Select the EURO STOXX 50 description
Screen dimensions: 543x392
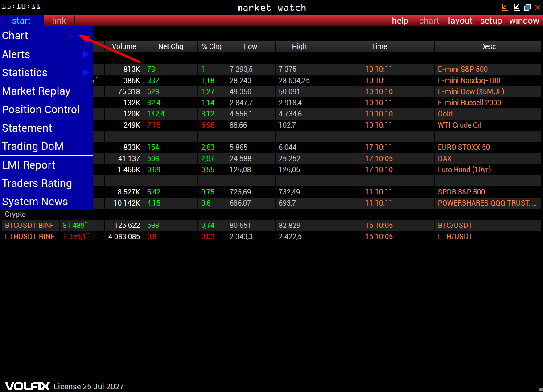(x=463, y=147)
